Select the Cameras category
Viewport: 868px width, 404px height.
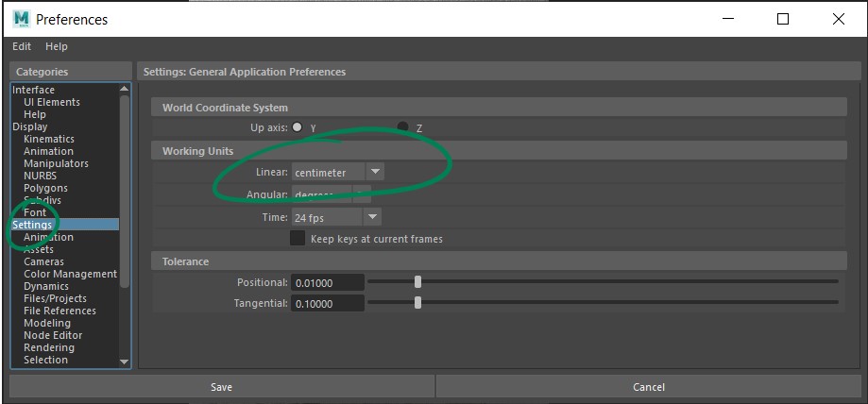pos(43,261)
